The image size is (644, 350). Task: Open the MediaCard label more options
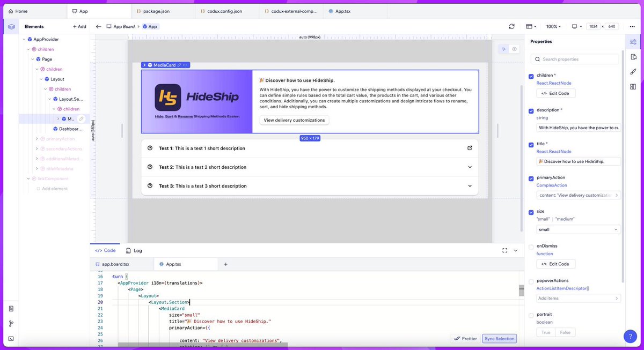(185, 65)
